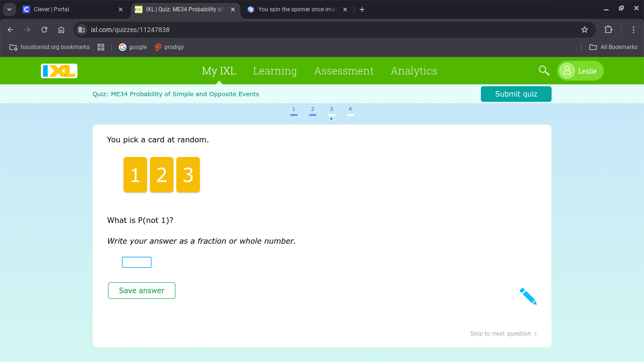Switch to the Clever Portal tab
The image size is (644, 362).
pos(71,9)
